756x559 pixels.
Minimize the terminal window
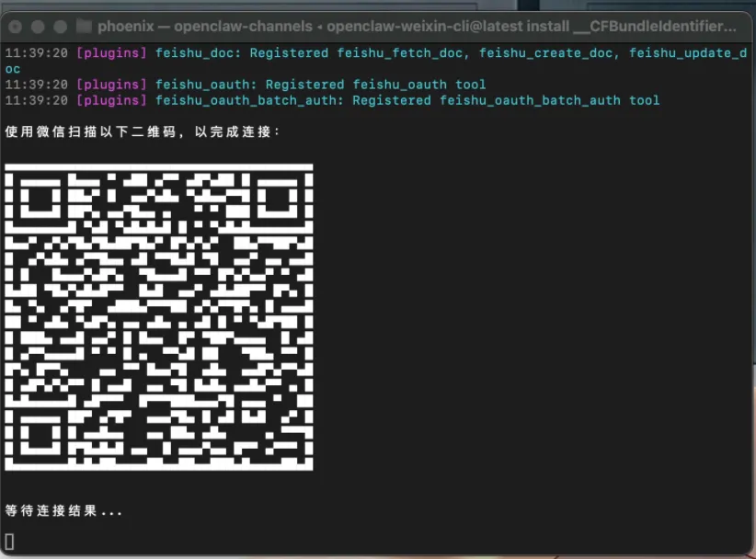click(38, 27)
